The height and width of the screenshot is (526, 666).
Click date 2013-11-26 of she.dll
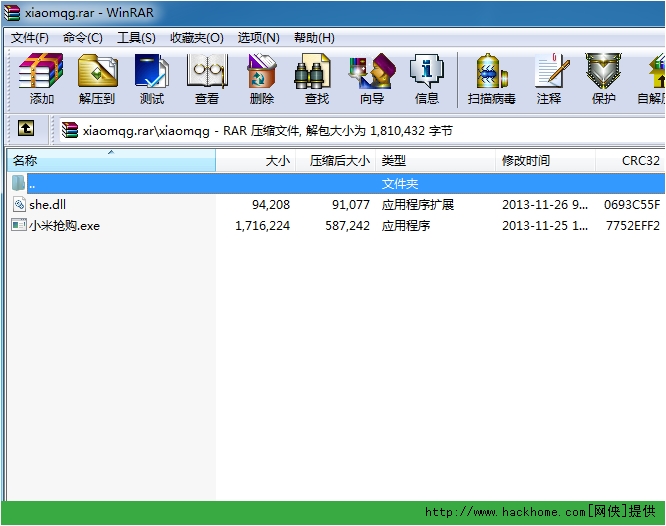(545, 205)
